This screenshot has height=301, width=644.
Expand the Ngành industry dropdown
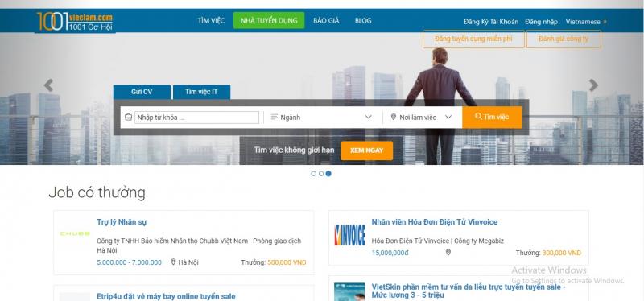[321, 117]
